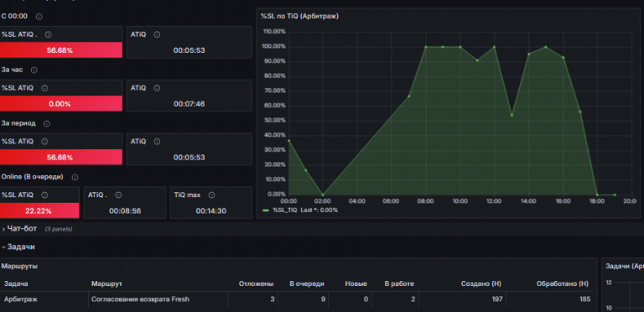This screenshot has width=644, height=312.
Task: Click the chart data point at 13:00 dip
Action: click(x=512, y=116)
